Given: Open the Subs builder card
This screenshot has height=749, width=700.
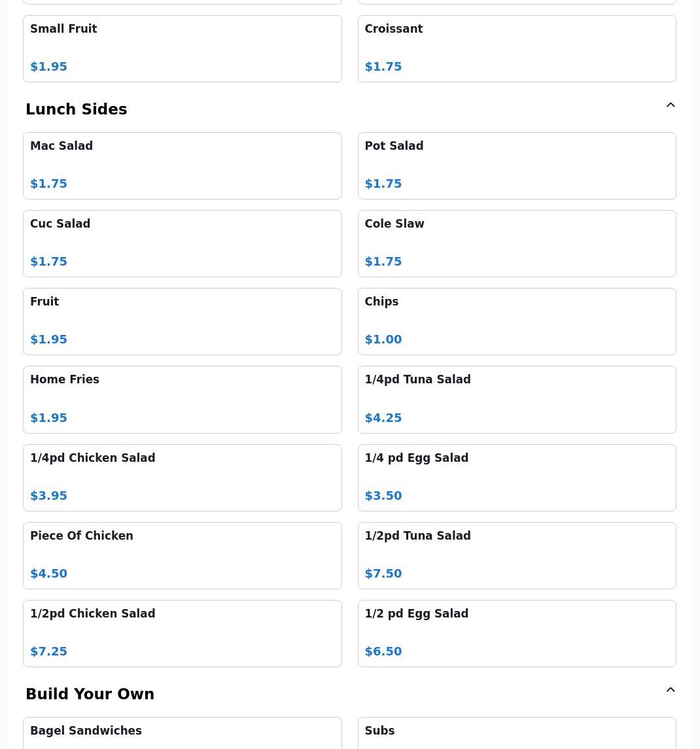Looking at the screenshot, I should tap(517, 733).
